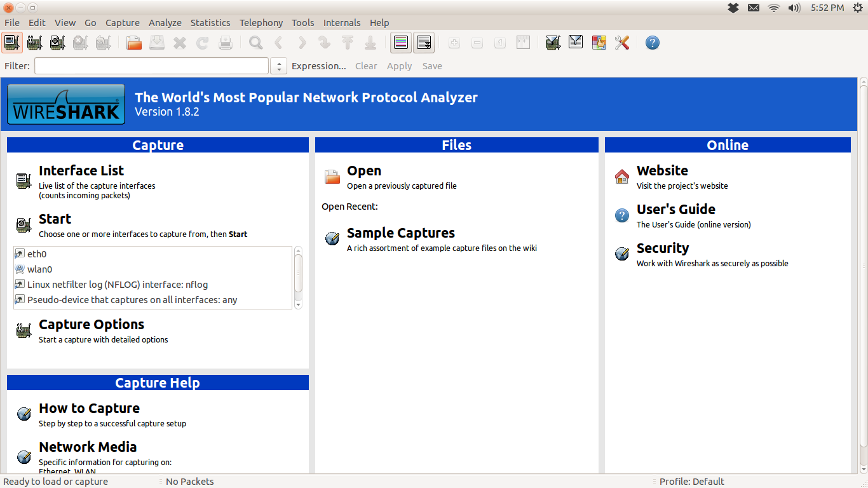Open a capture file via toolbar folder icon

tap(134, 43)
